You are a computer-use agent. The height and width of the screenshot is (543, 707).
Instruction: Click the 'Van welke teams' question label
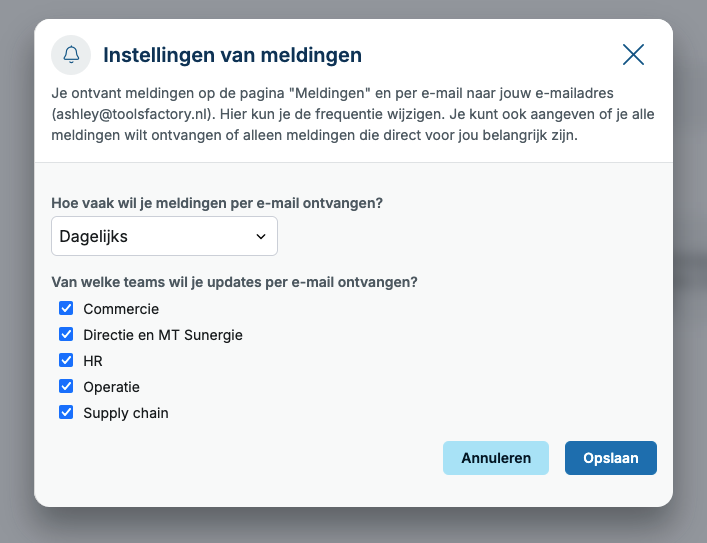234,282
